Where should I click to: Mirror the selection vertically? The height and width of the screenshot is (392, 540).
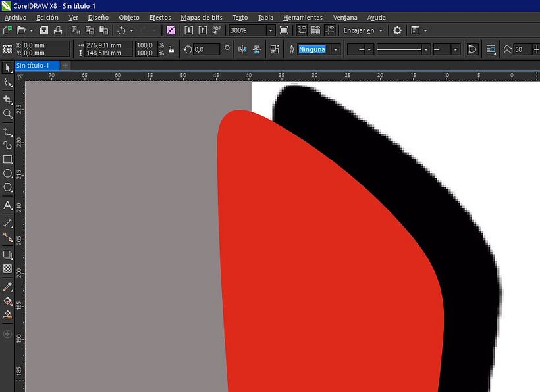coord(256,49)
